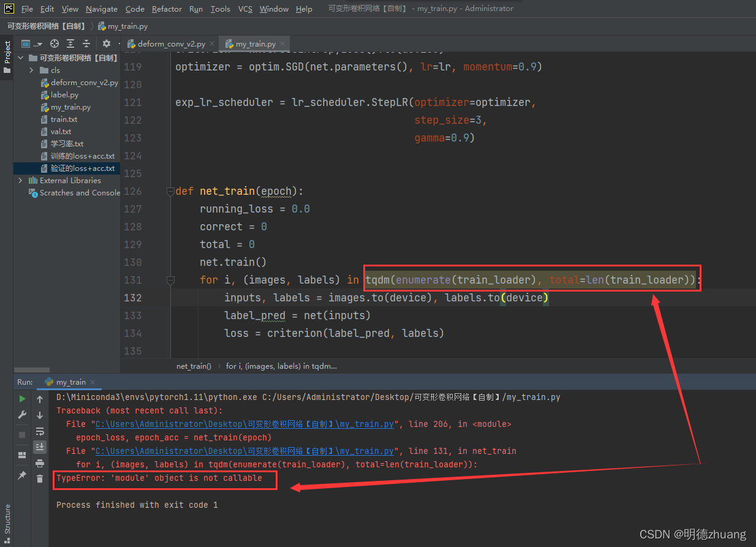This screenshot has height=547, width=756.
Task: Expand the cls folder
Action: [x=31, y=70]
